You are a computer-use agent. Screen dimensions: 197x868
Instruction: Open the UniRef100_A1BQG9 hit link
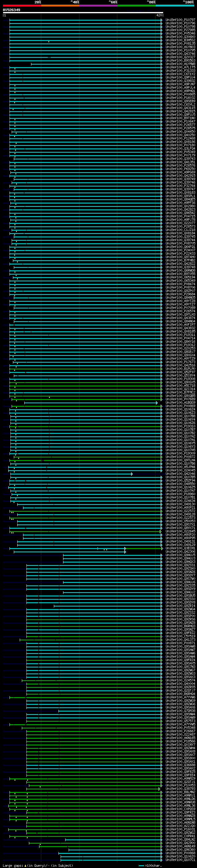(180, 403)
